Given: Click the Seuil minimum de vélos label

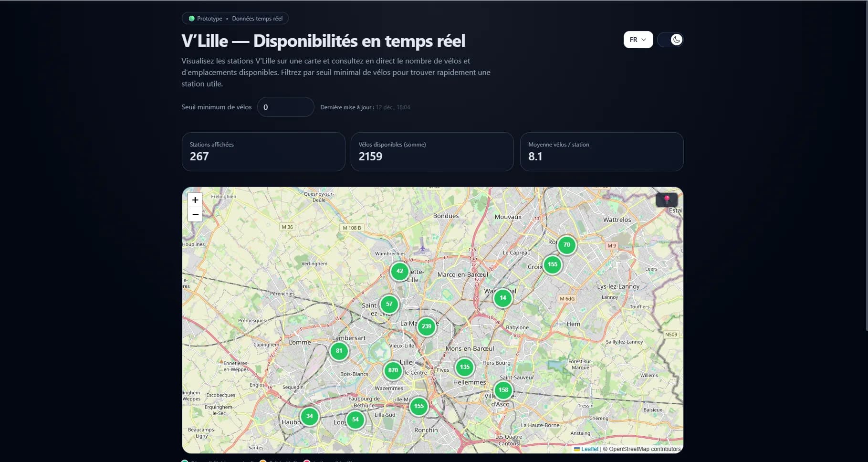Looking at the screenshot, I should [x=217, y=107].
